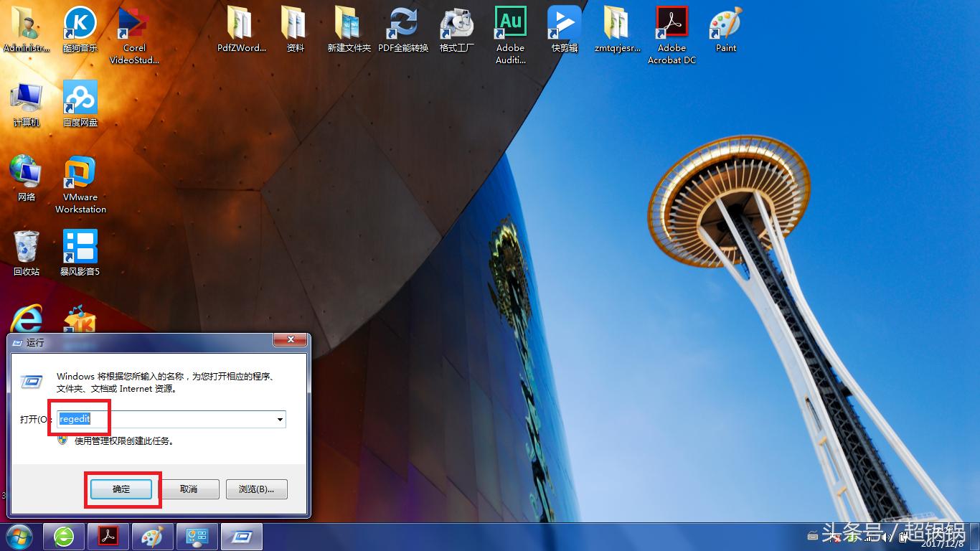
Task: Open Paint from the taskbar
Action: 152,537
